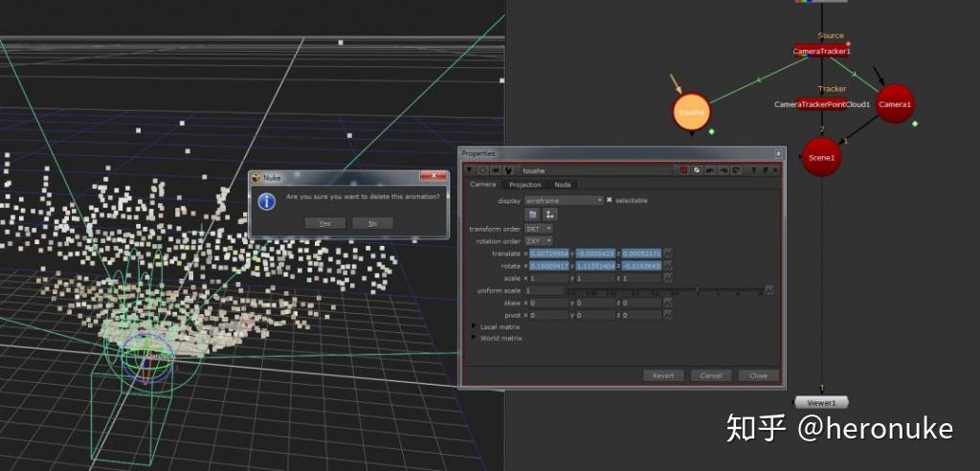Select the CameraTracker1 node
The image size is (980, 471).
pyautogui.click(x=821, y=51)
